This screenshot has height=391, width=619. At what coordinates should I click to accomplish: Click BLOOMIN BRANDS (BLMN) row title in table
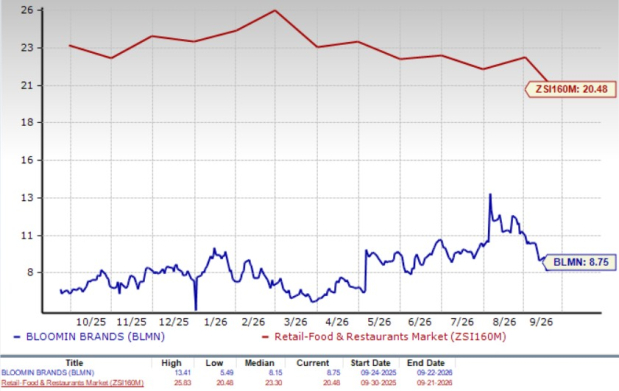(x=48, y=372)
